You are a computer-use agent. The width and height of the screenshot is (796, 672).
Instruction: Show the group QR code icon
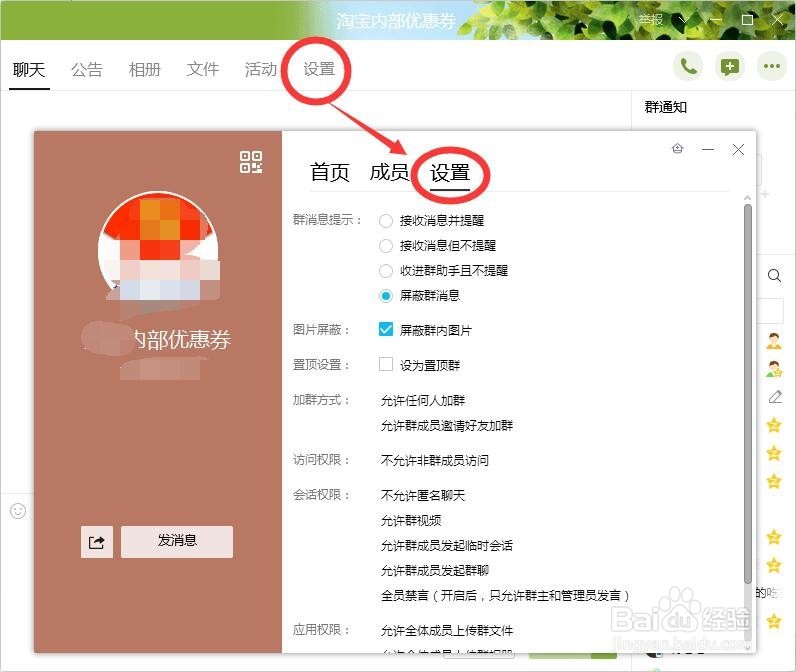[251, 162]
